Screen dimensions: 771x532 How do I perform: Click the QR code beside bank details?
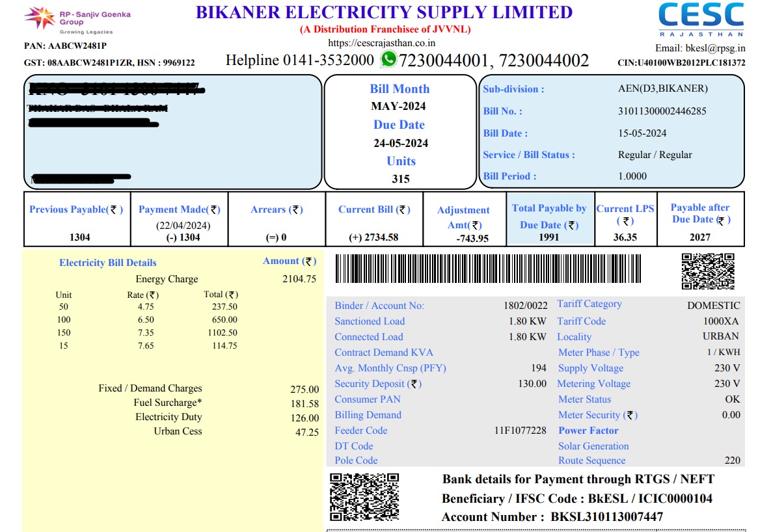click(x=364, y=498)
